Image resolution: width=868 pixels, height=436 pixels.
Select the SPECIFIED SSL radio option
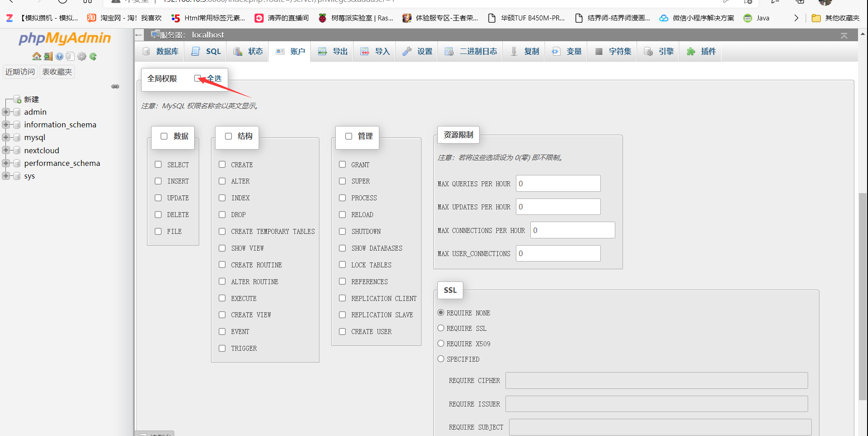click(441, 359)
